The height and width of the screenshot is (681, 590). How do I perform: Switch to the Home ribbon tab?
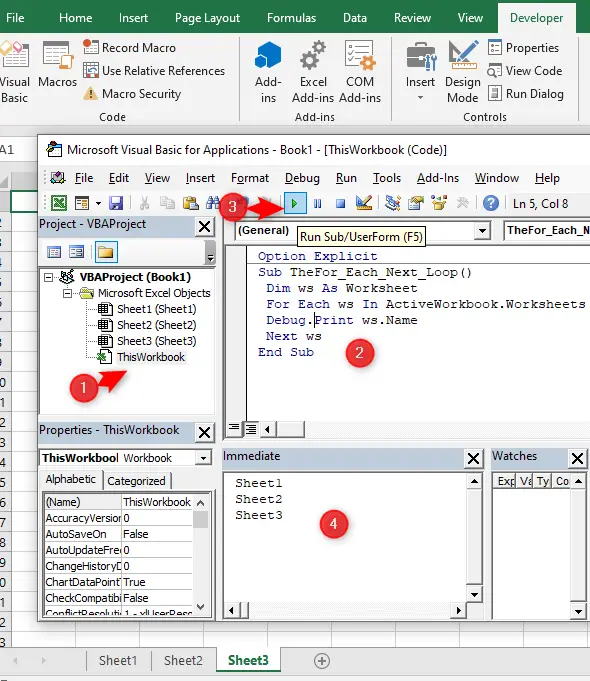coord(76,18)
